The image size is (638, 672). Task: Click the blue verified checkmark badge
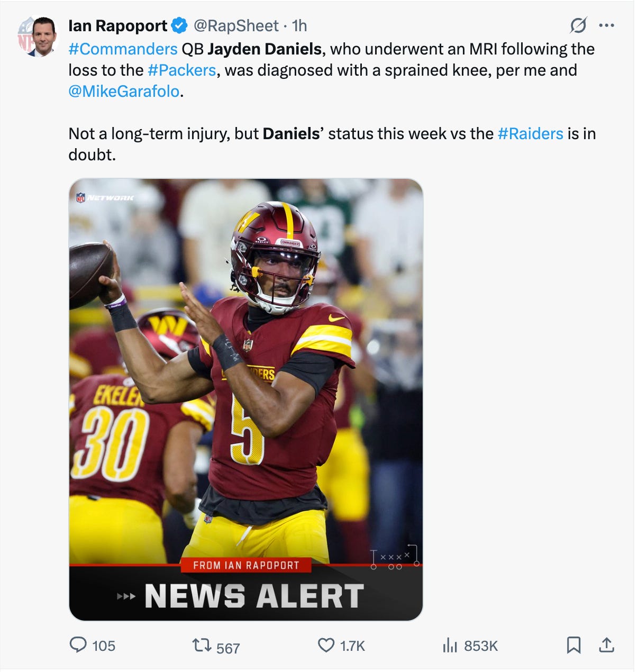(x=180, y=25)
